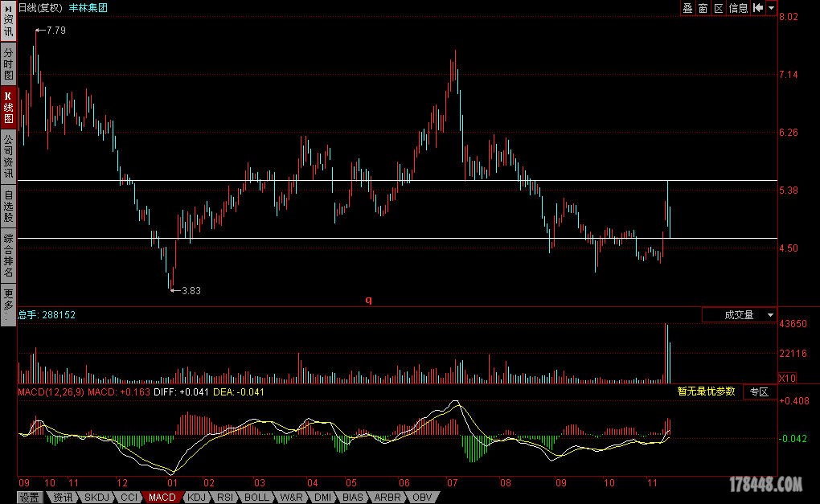Expand the dropdown arrow beside back arrow

point(772,8)
